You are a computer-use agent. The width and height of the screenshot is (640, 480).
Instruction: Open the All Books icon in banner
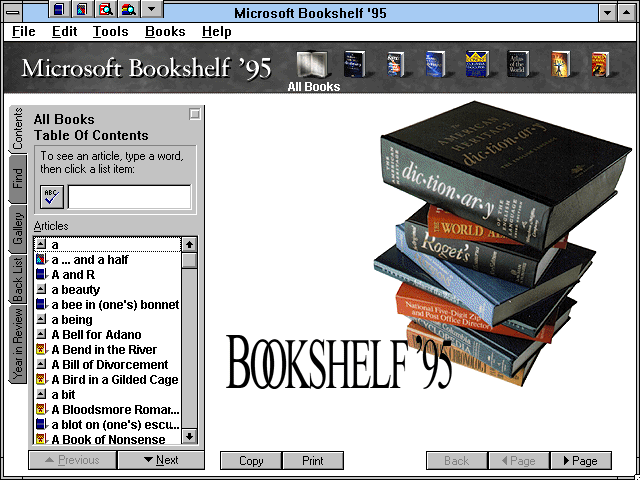click(312, 64)
